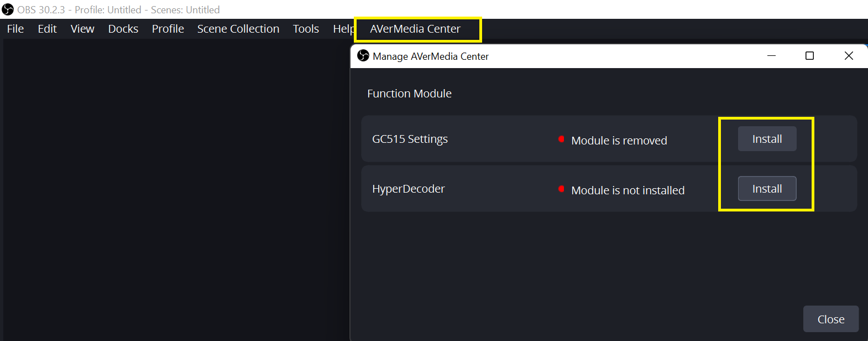Install the GC515 Settings module

(767, 139)
